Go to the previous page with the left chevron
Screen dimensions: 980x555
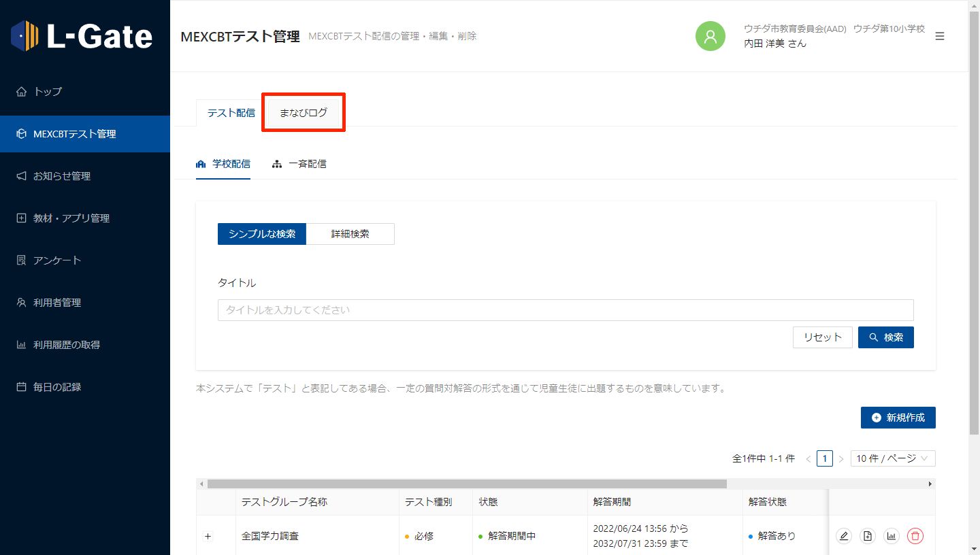808,459
